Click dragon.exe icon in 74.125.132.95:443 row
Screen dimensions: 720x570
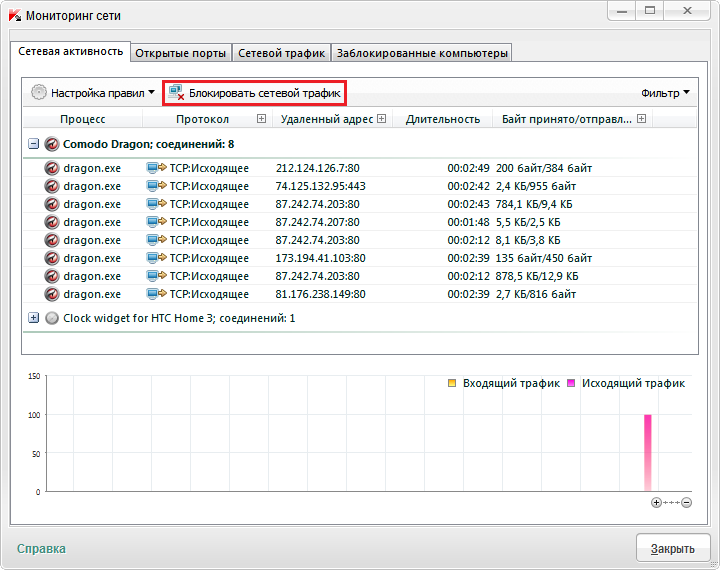(x=52, y=186)
